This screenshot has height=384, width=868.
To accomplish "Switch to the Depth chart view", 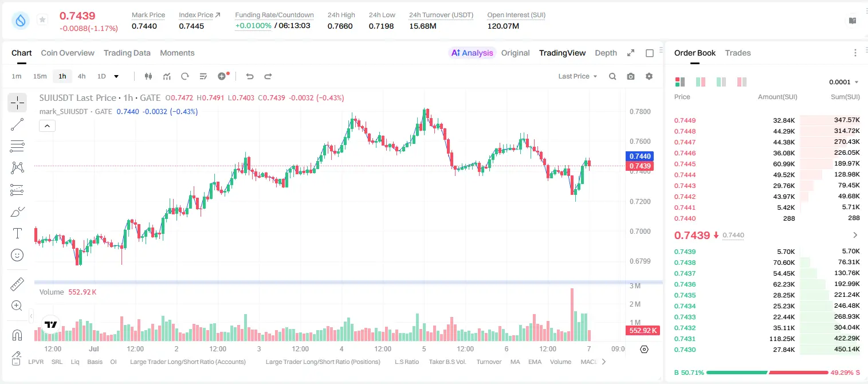I will pos(606,53).
